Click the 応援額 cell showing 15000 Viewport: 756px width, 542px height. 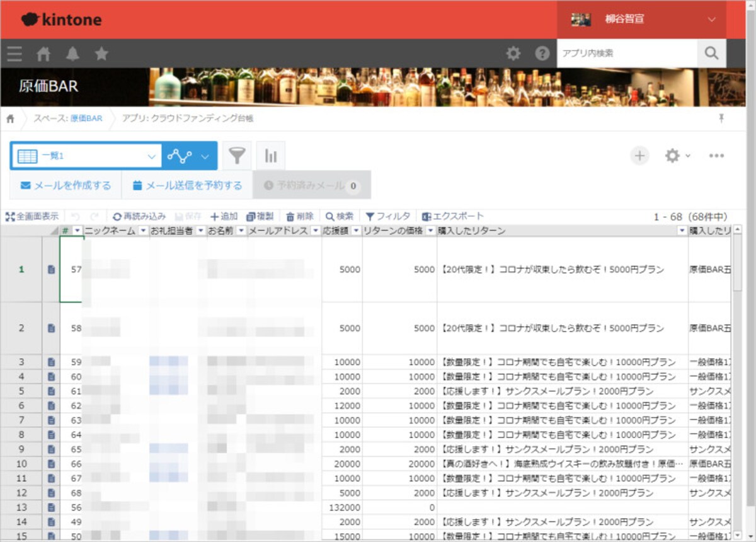point(342,536)
